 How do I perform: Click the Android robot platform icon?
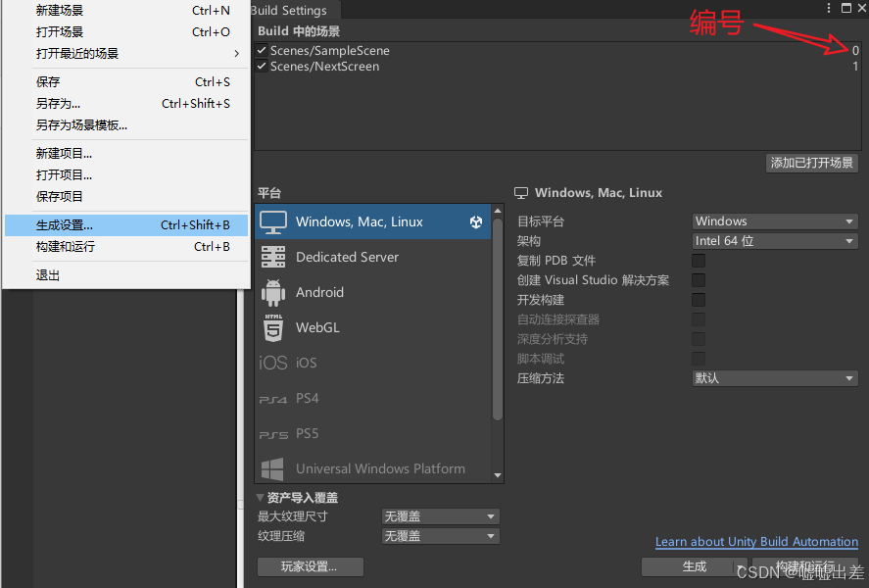coord(273,293)
